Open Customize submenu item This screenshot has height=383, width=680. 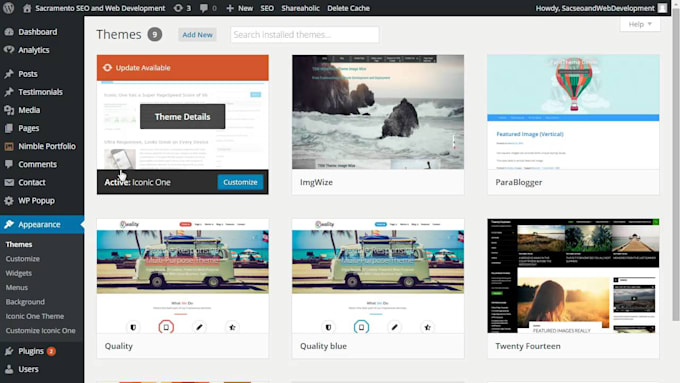tap(23, 259)
